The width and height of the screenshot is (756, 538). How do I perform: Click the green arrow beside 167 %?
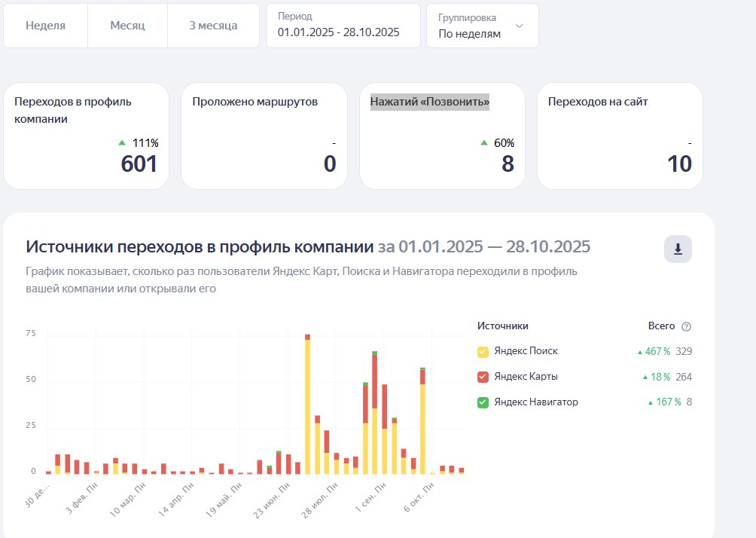point(651,402)
